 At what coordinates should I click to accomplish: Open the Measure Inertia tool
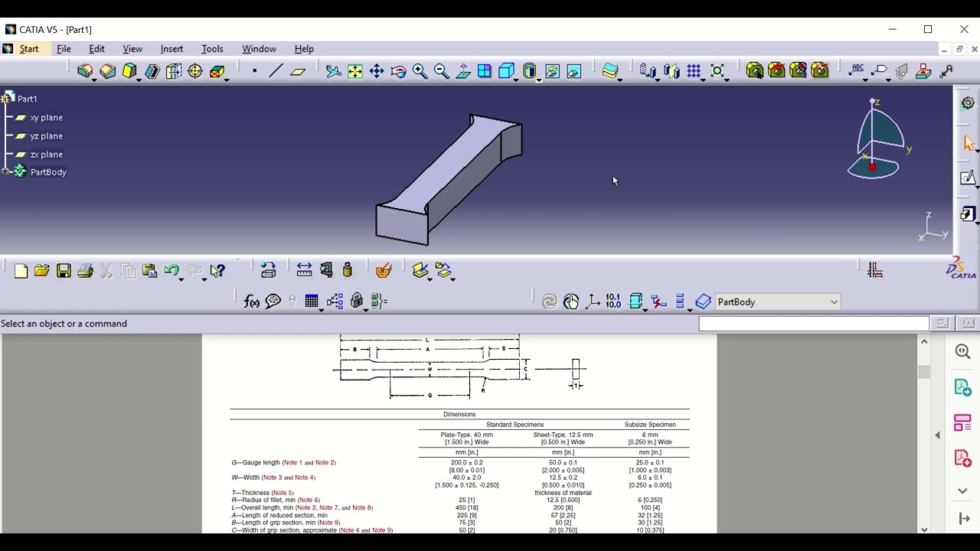tap(348, 270)
